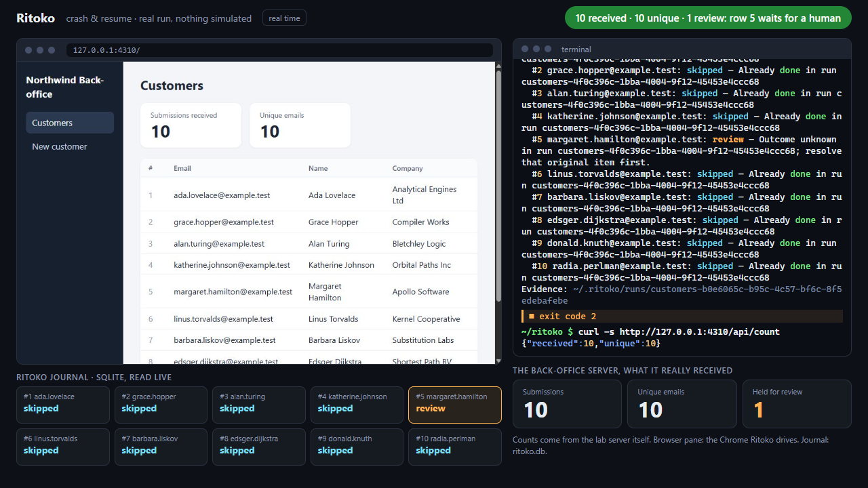This screenshot has width=868, height=488.
Task: Open New customer in the sidebar
Action: (x=70, y=146)
